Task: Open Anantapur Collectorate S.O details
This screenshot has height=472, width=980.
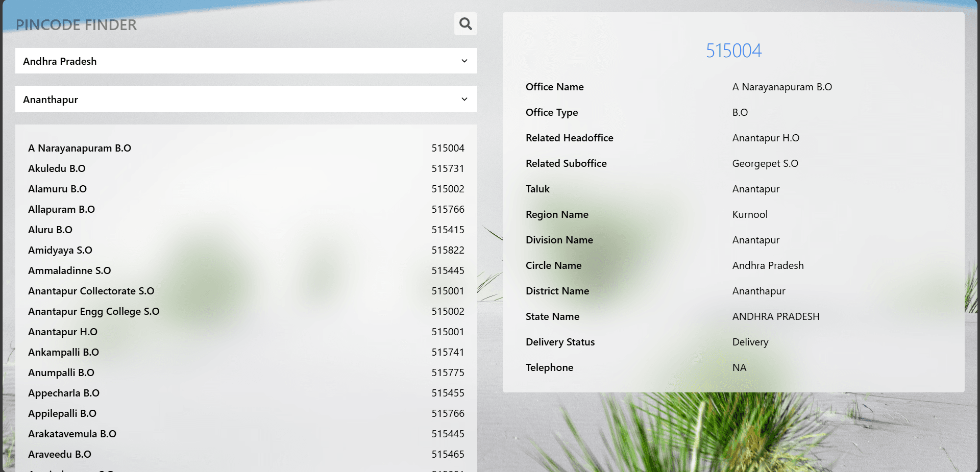Action: (246, 291)
